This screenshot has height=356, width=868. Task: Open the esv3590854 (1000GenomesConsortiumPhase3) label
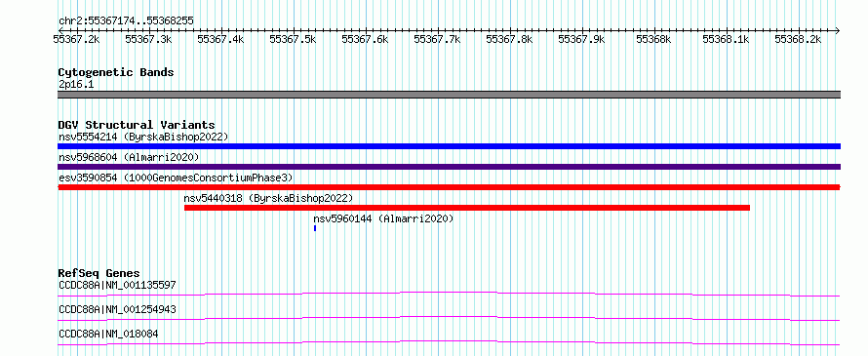pos(176,178)
